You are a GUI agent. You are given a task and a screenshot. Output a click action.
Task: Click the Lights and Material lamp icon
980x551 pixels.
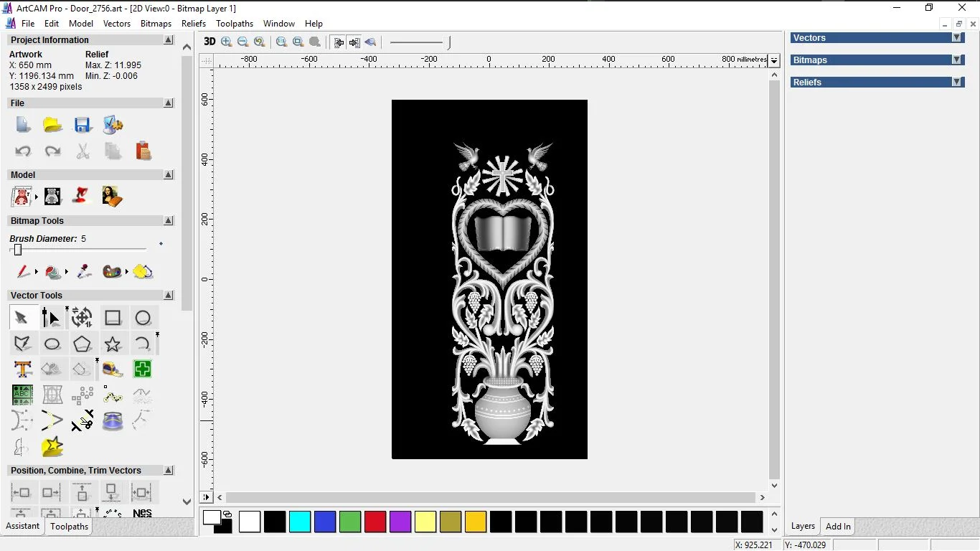(82, 196)
